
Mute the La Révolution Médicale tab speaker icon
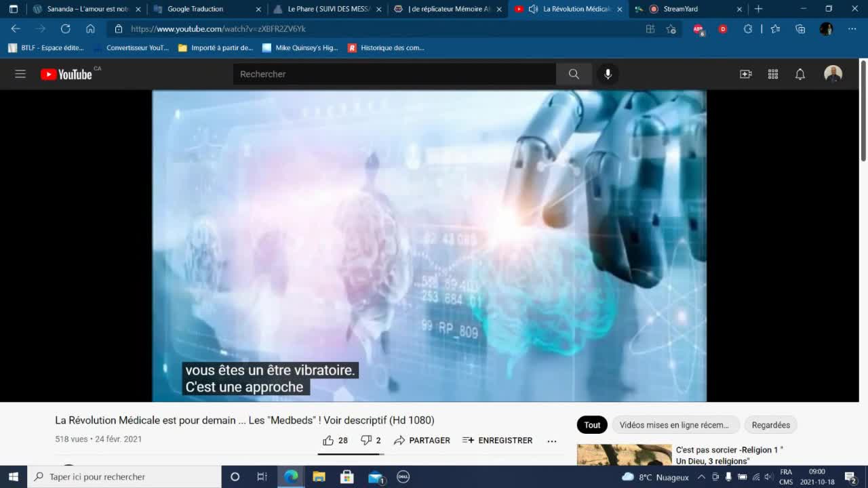coord(533,9)
